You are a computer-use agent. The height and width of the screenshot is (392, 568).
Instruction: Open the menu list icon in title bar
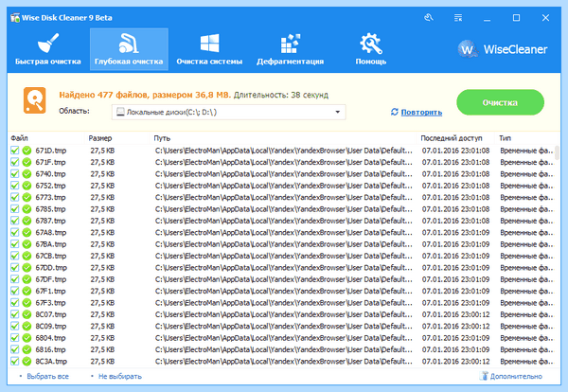tap(458, 17)
